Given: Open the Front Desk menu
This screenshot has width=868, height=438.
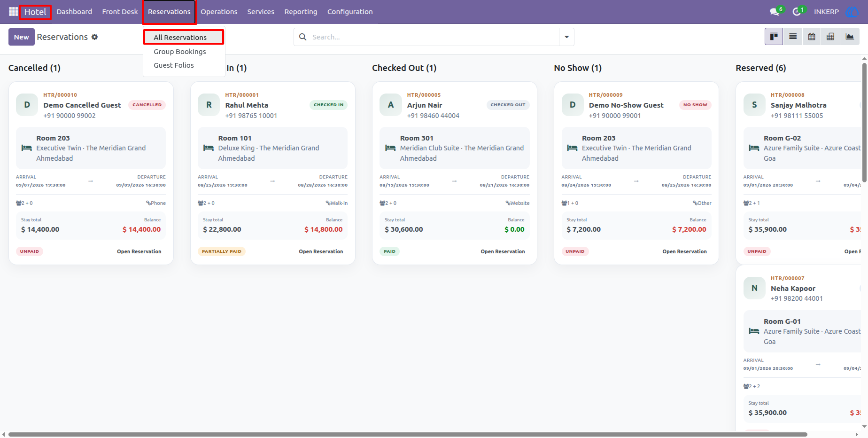Looking at the screenshot, I should pos(120,12).
